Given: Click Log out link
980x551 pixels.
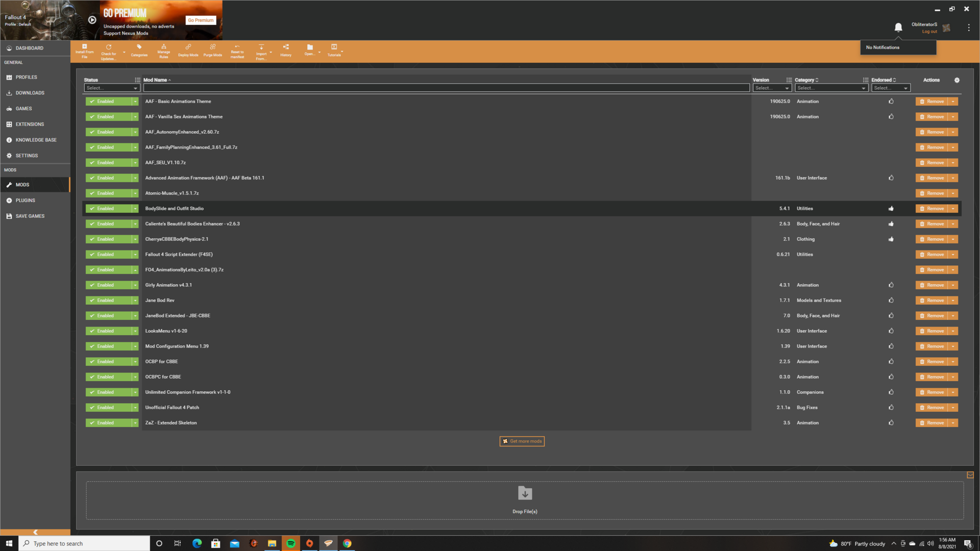Looking at the screenshot, I should (929, 32).
